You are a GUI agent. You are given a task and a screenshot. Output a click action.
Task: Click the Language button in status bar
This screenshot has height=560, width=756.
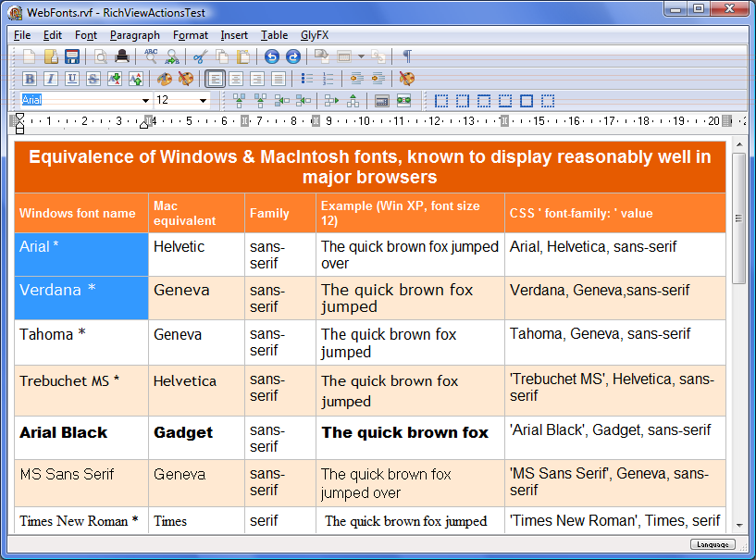[x=713, y=544]
